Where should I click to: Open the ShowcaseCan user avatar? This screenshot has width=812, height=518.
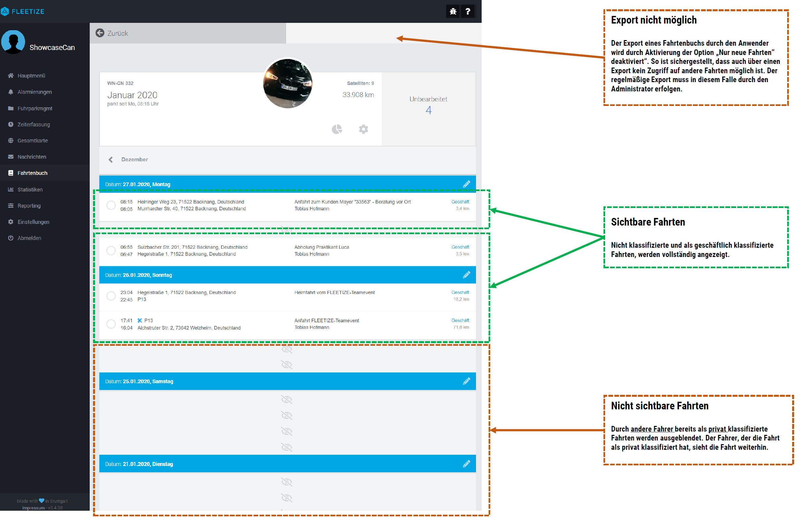coord(13,42)
